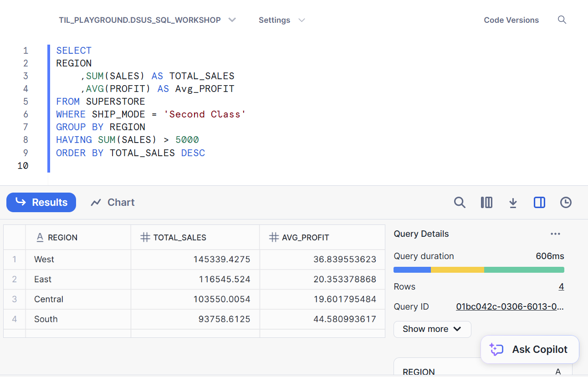Click the TOTAL_SALES column header

point(179,237)
